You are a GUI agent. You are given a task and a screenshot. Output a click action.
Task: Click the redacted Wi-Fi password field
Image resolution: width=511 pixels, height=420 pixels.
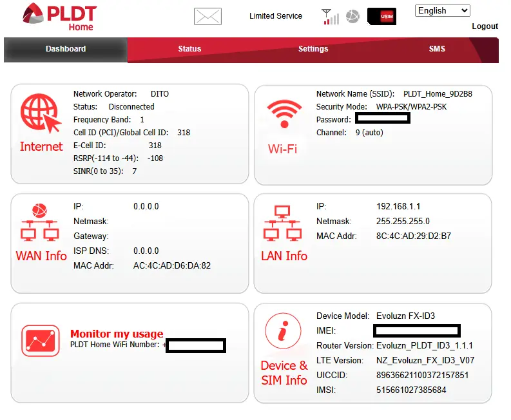(x=383, y=119)
